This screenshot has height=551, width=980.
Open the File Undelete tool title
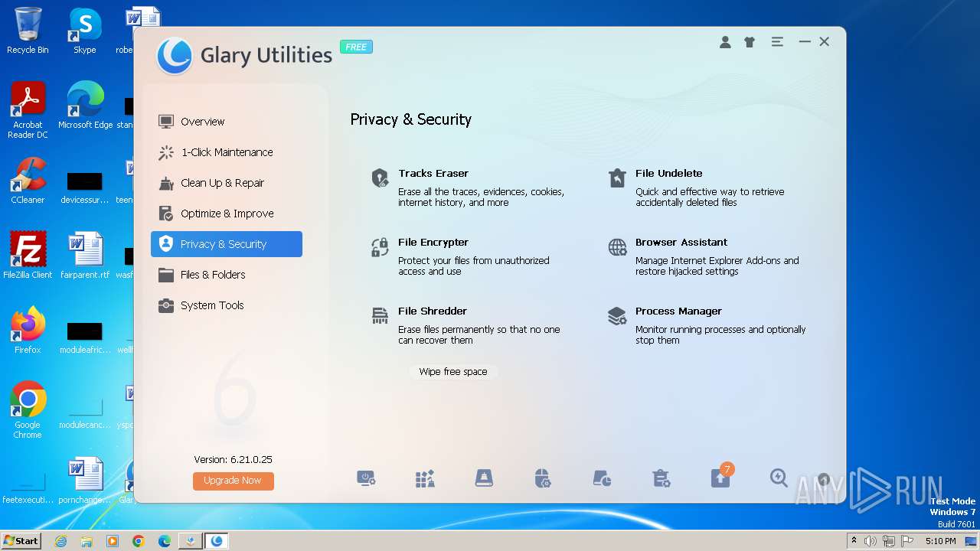coord(669,174)
